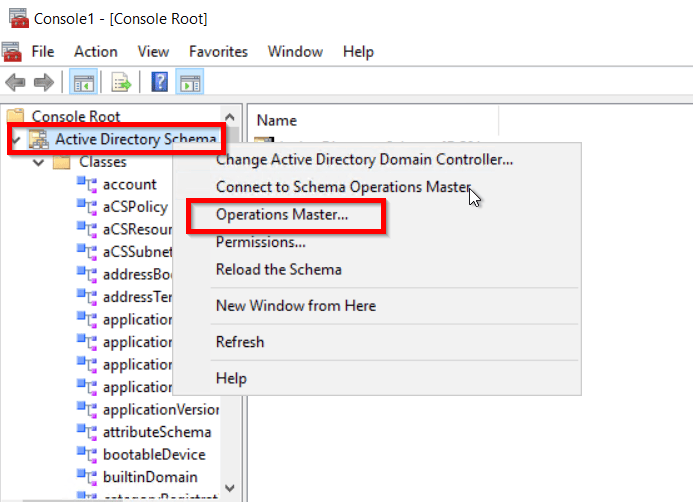
Task: Select the aCSResour class entry
Action: tap(137, 229)
